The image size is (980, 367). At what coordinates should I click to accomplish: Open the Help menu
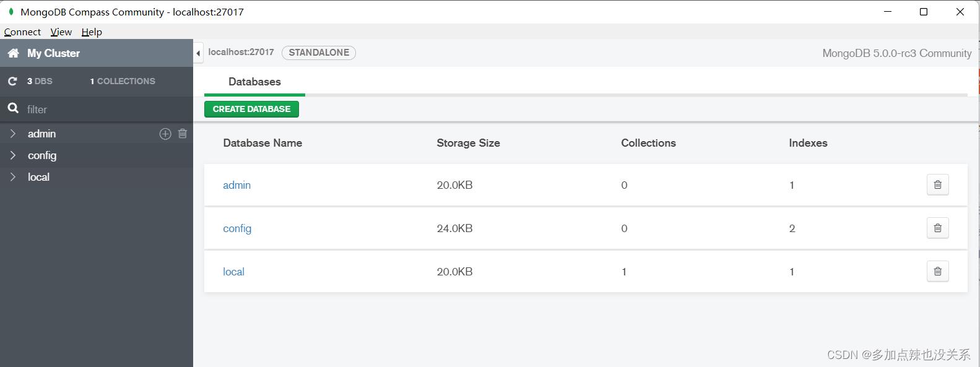[x=92, y=32]
